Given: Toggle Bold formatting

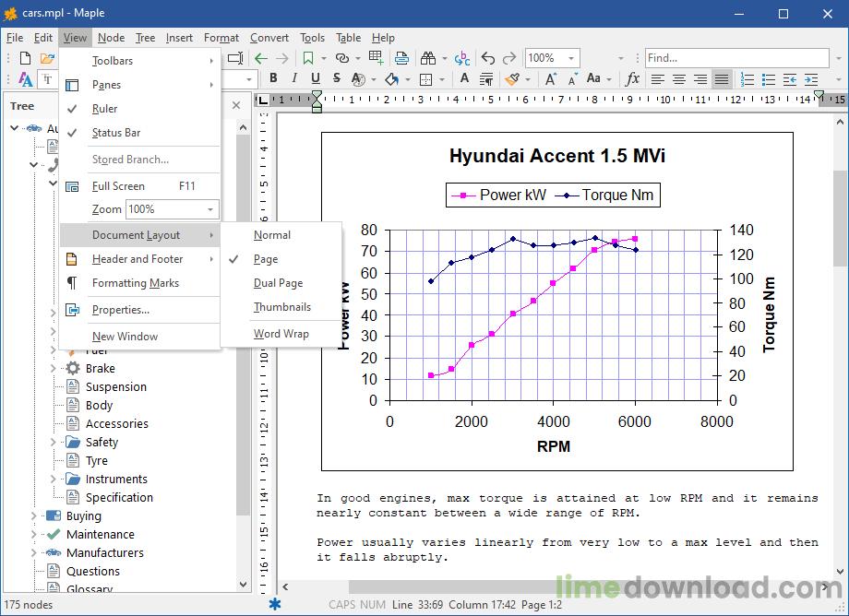Looking at the screenshot, I should coord(273,78).
